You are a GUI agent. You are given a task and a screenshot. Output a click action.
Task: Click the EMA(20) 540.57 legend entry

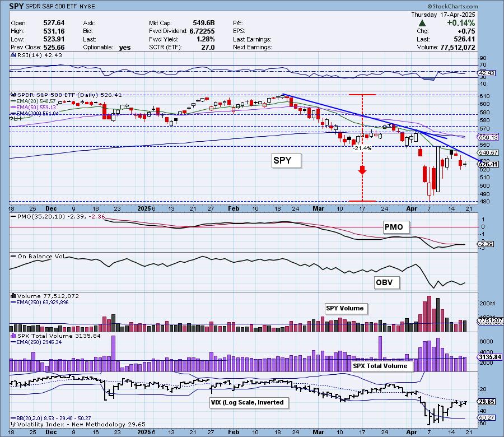[x=36, y=101]
